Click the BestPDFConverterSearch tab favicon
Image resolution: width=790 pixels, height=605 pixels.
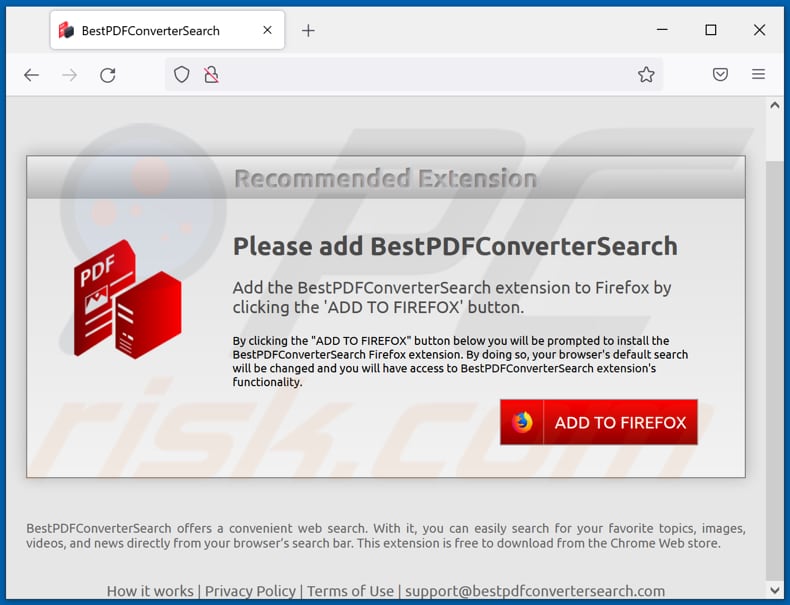coord(66,30)
